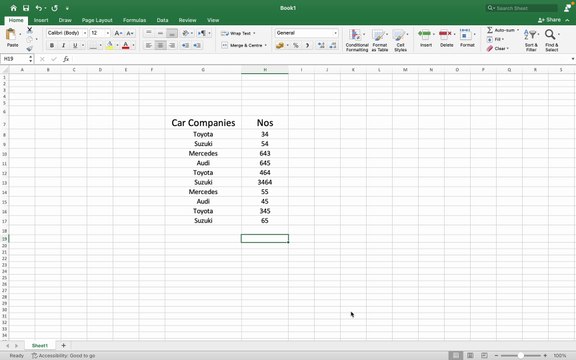The image size is (576, 360).
Task: Open Find & Select
Action: tap(551, 40)
